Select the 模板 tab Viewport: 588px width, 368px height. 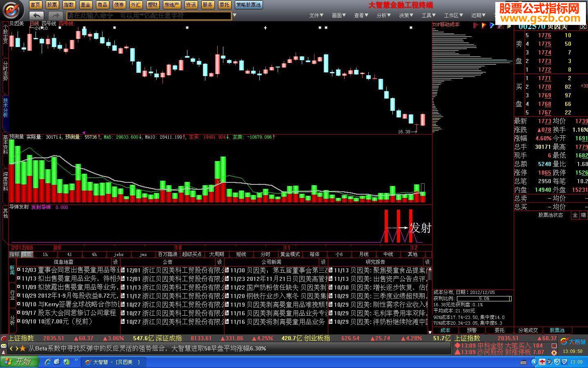point(27,254)
